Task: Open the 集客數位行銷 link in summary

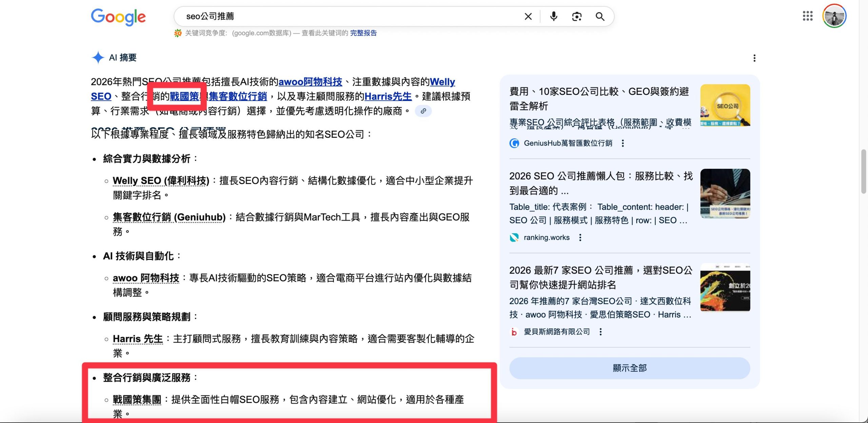Action: pyautogui.click(x=238, y=97)
